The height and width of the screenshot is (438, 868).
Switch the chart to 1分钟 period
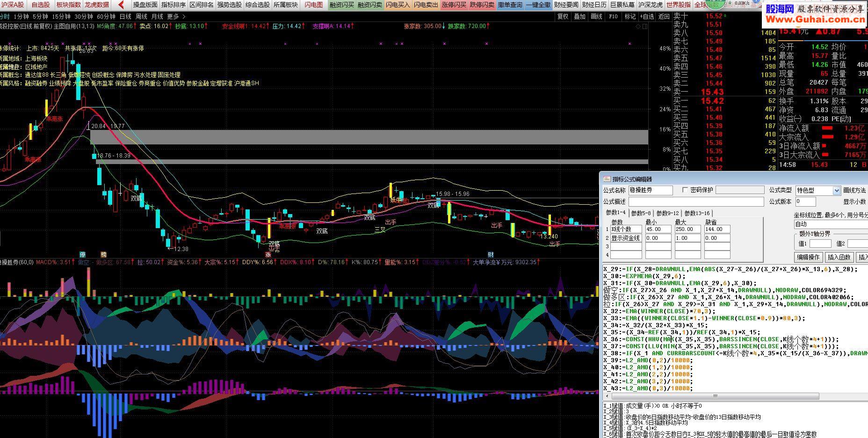21,16
